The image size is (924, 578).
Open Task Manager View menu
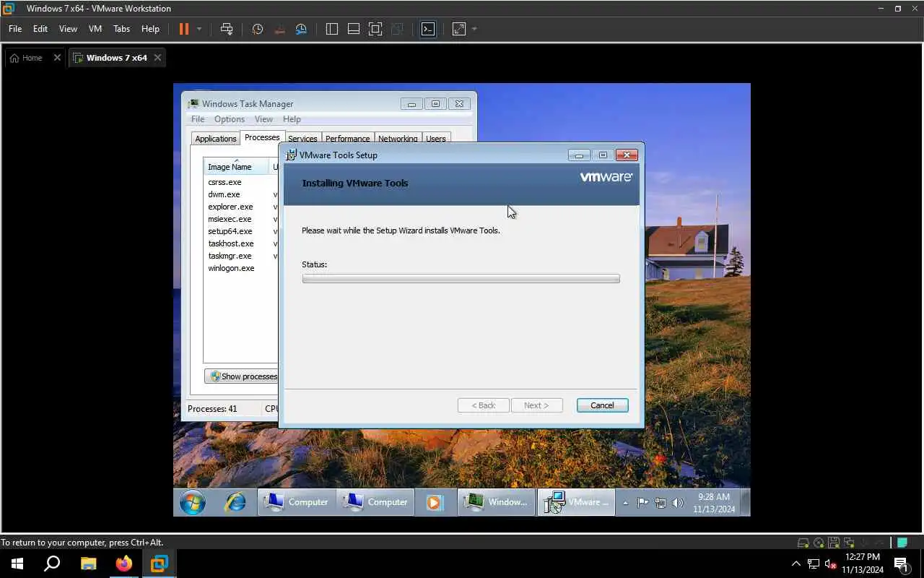[263, 119]
